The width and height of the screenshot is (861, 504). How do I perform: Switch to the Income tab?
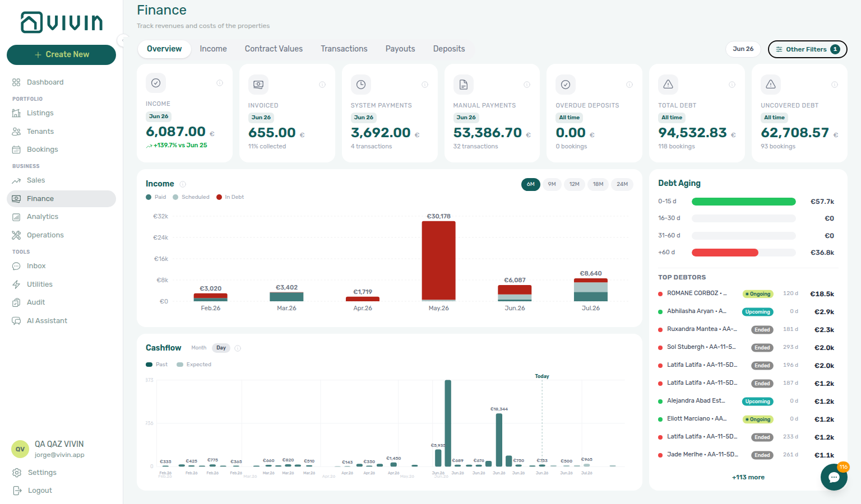coord(214,49)
